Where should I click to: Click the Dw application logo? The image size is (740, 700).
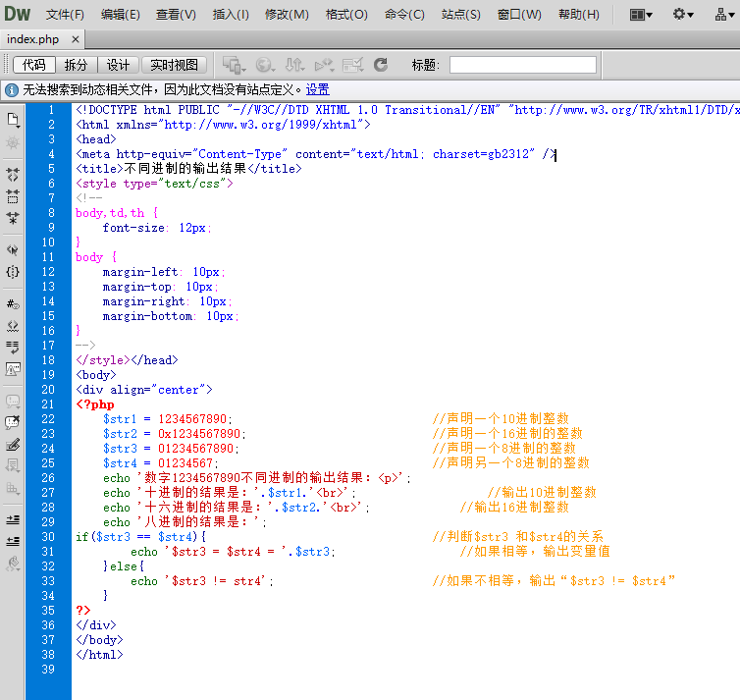point(18,14)
